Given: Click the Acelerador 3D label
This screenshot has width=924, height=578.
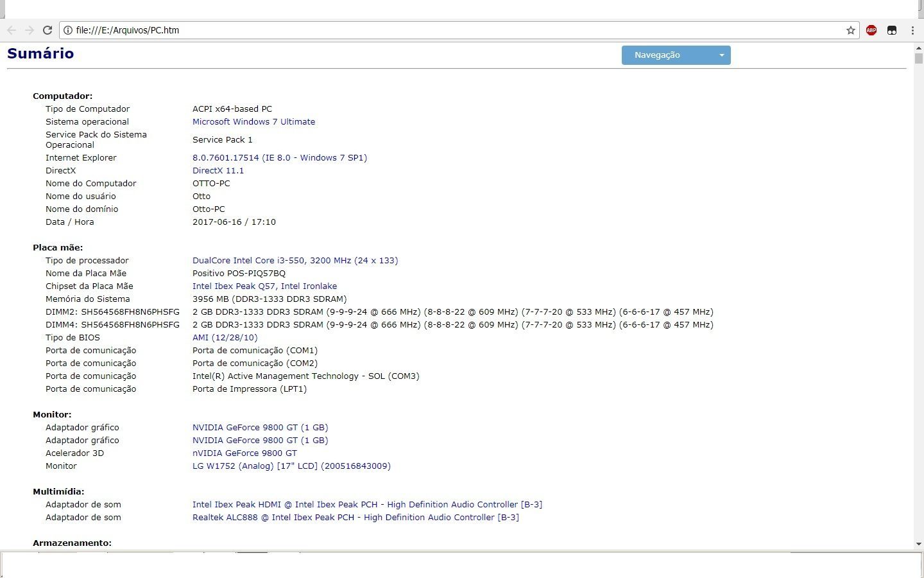Looking at the screenshot, I should pos(74,453).
